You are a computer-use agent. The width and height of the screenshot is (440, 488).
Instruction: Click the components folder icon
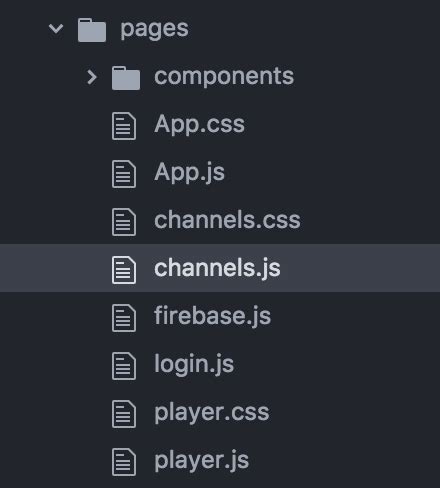coord(126,78)
